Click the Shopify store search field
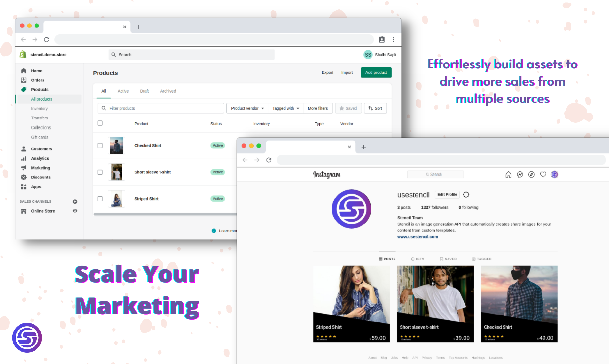 click(191, 55)
